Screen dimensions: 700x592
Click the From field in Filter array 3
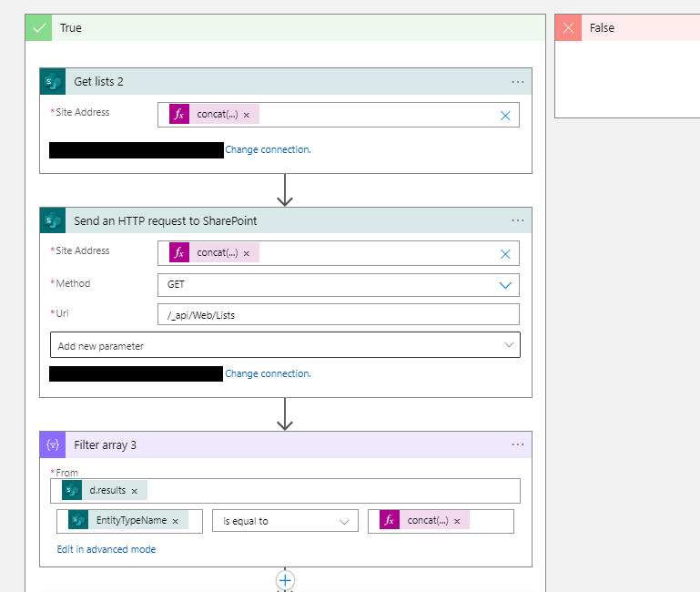tap(285, 491)
